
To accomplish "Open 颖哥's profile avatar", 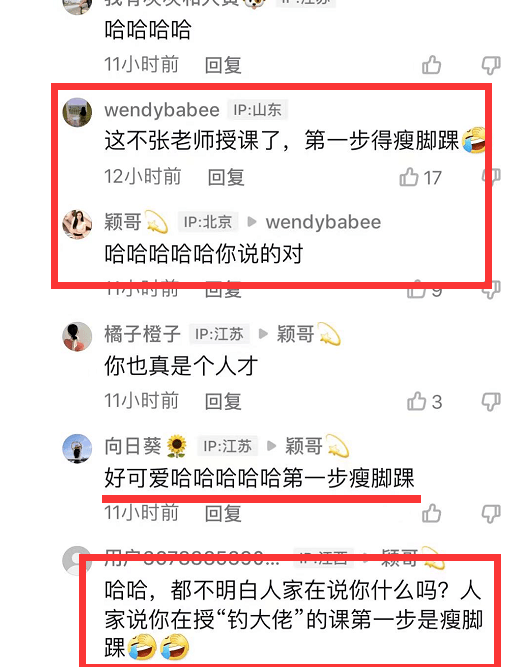I will click(x=77, y=224).
